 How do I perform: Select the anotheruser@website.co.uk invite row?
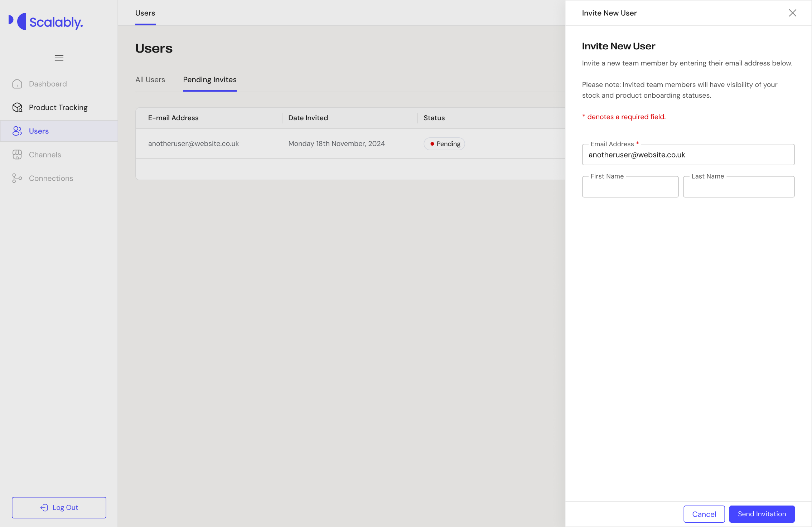click(x=193, y=143)
